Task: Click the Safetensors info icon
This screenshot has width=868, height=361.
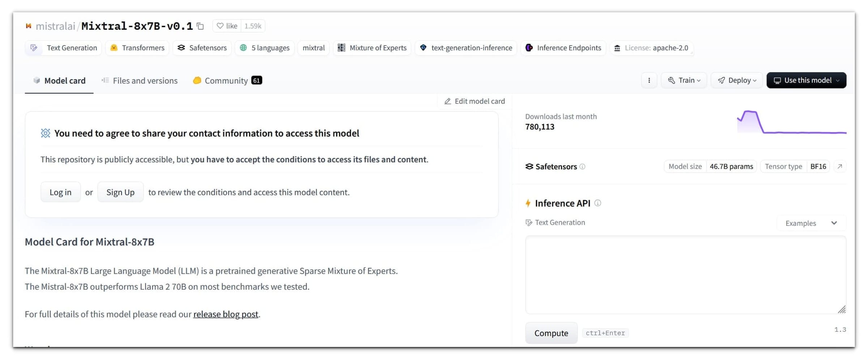Action: (582, 167)
